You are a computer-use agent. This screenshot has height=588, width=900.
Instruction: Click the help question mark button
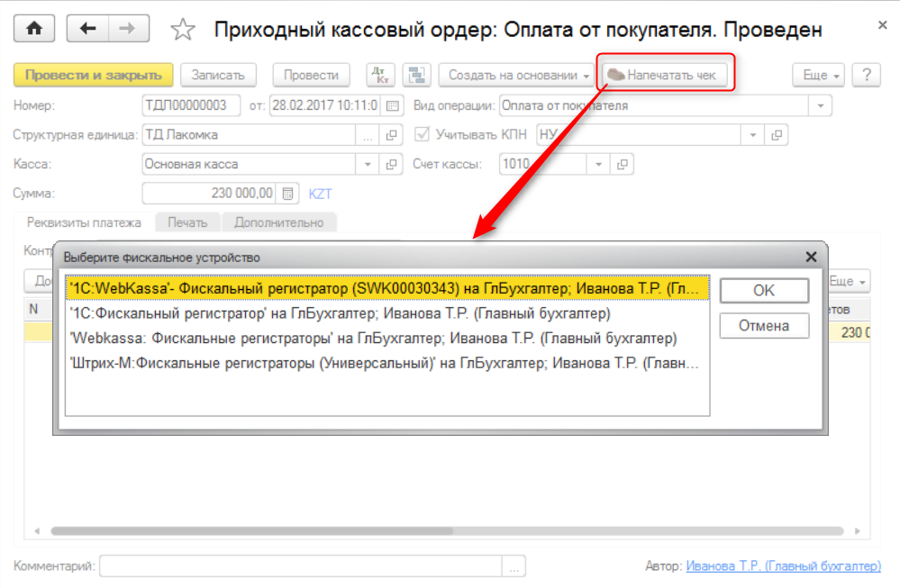pos(865,76)
